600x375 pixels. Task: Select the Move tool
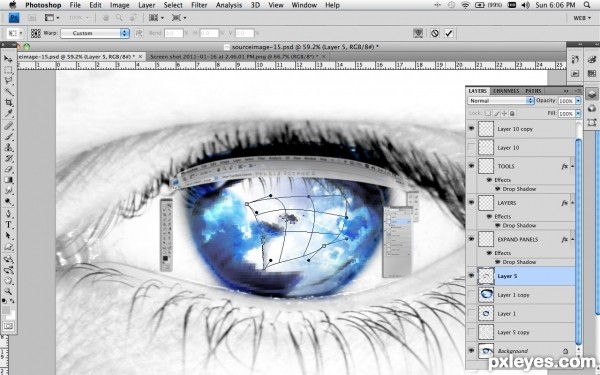pyautogui.click(x=8, y=59)
